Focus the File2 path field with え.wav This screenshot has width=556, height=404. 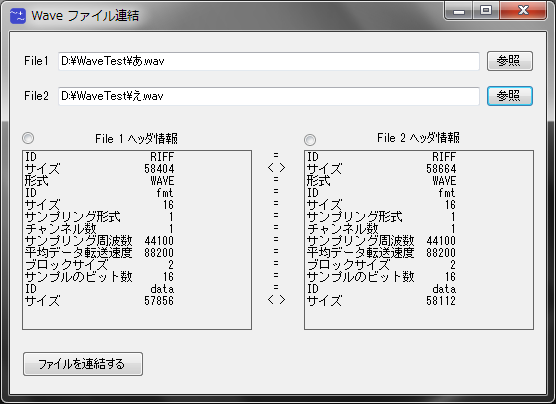coord(269,96)
